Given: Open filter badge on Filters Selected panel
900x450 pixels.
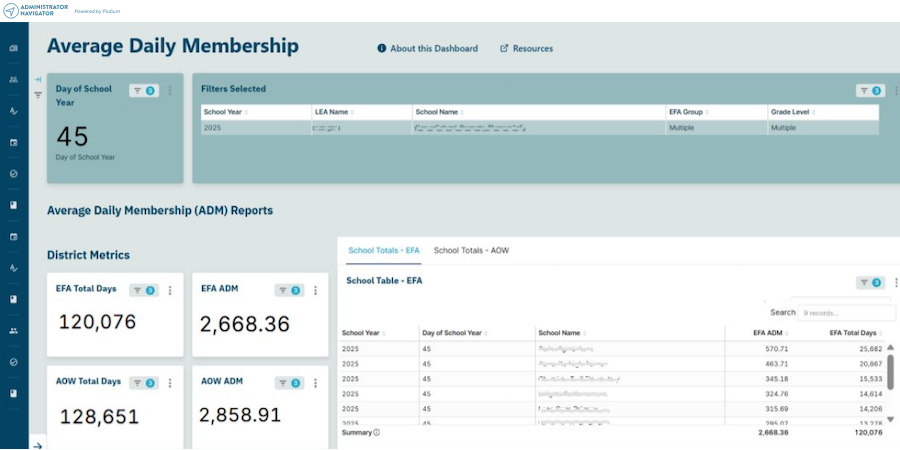Looking at the screenshot, I should click(870, 91).
